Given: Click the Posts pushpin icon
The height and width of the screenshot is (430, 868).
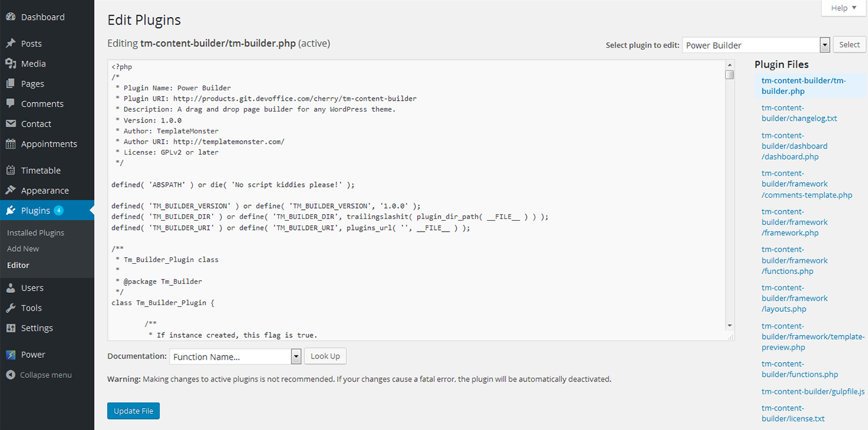Looking at the screenshot, I should [x=10, y=44].
